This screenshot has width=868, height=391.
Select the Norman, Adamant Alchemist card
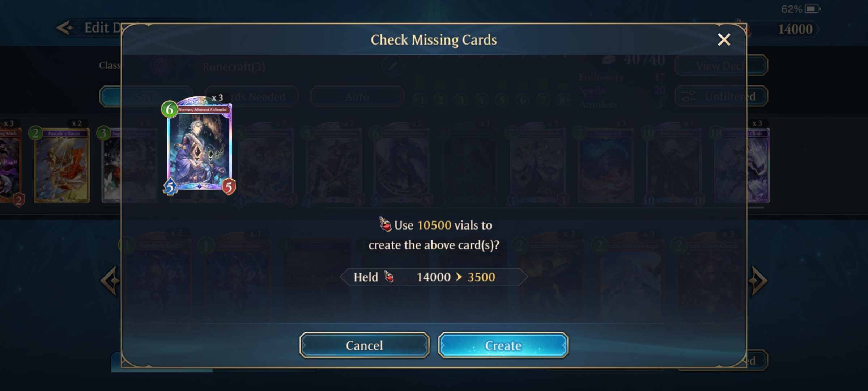pos(199,146)
